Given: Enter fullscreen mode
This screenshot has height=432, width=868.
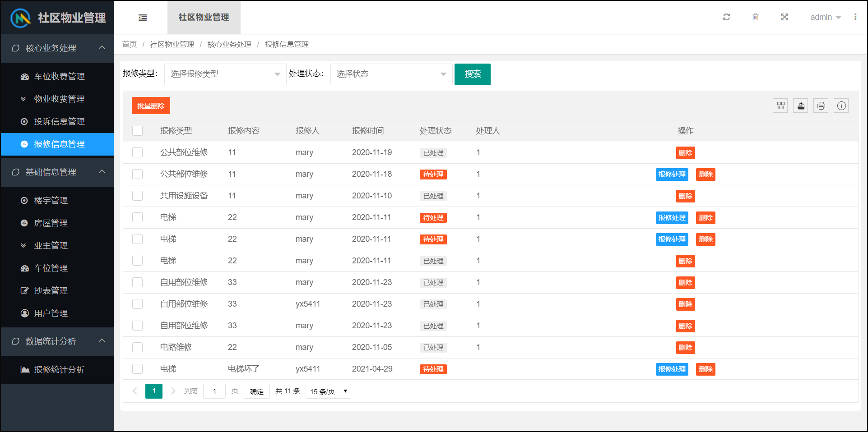Looking at the screenshot, I should 784,17.
